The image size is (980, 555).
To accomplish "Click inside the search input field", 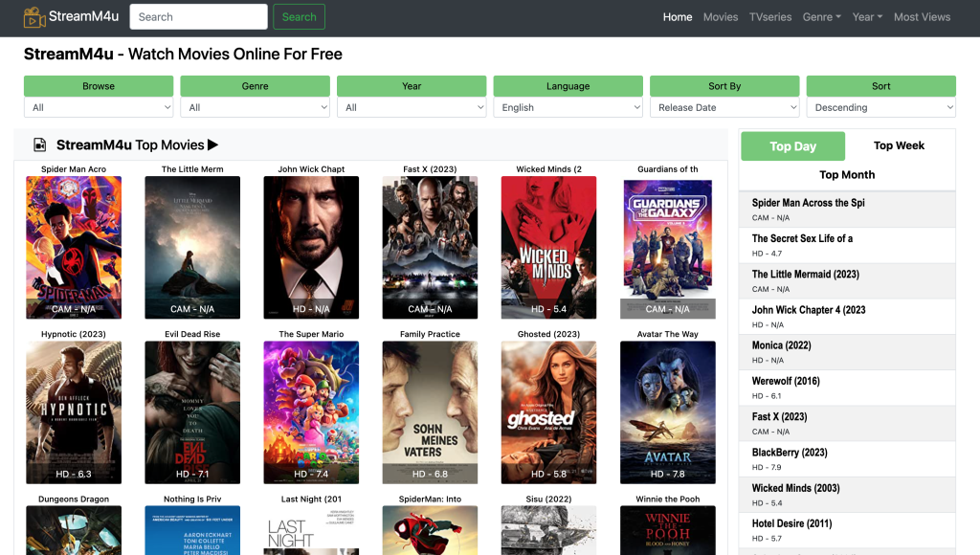I will (198, 16).
